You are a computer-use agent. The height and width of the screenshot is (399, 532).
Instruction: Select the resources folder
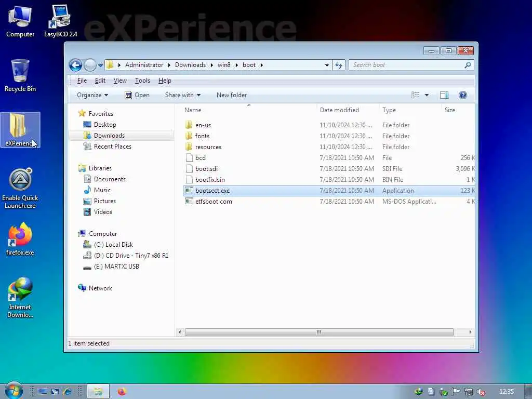[x=208, y=147]
